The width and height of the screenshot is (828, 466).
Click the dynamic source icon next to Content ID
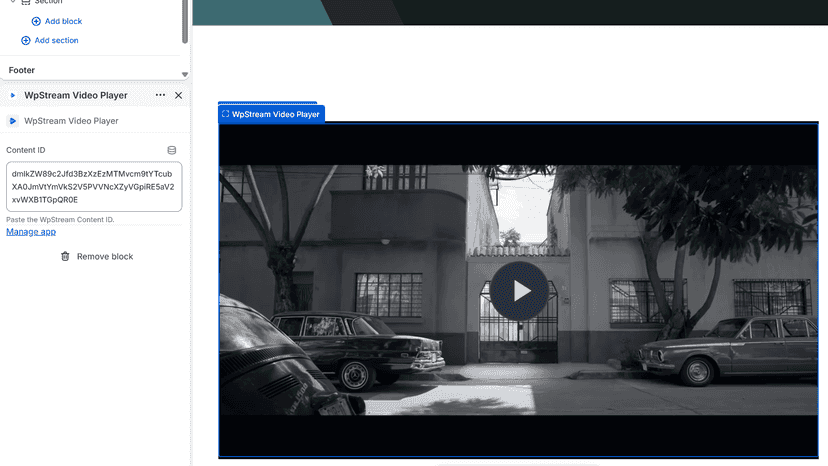[x=172, y=150]
